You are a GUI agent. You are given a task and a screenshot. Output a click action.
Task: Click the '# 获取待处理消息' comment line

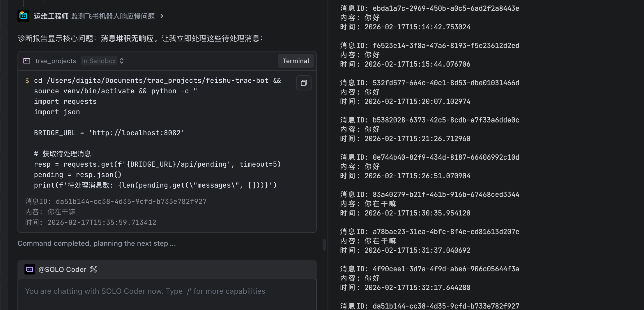[x=62, y=154]
